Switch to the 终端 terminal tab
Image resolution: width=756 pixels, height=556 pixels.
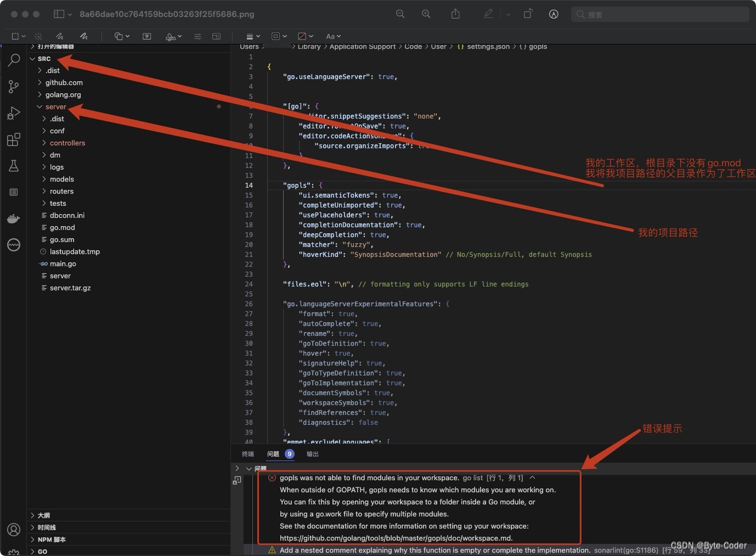click(x=248, y=454)
